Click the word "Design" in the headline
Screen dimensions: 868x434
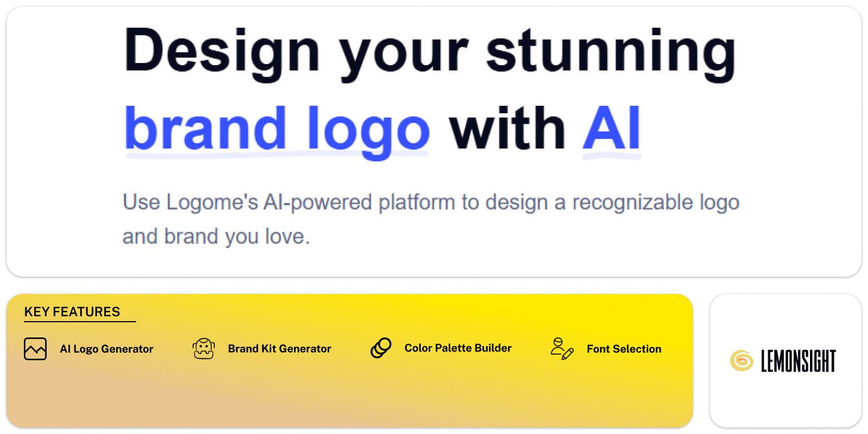click(222, 52)
